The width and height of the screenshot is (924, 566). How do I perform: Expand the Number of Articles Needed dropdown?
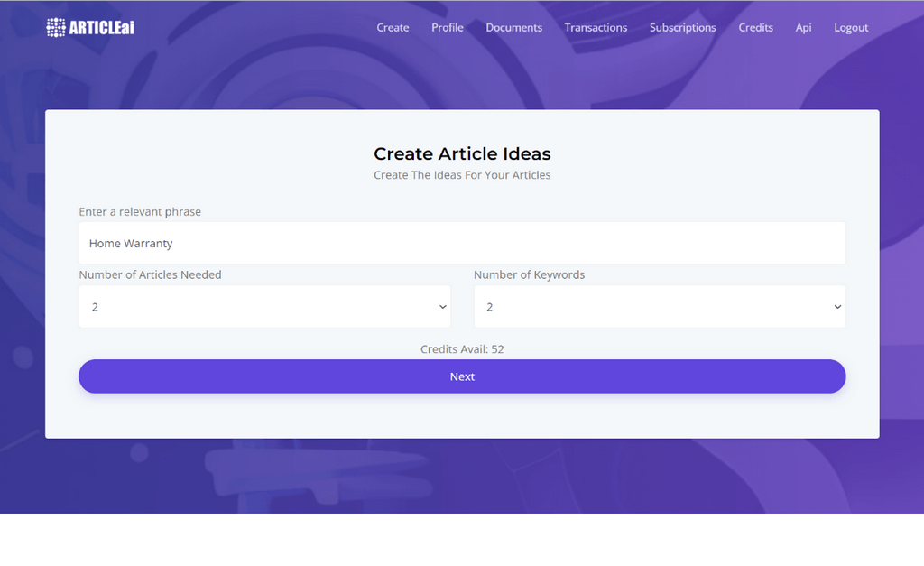pos(264,307)
